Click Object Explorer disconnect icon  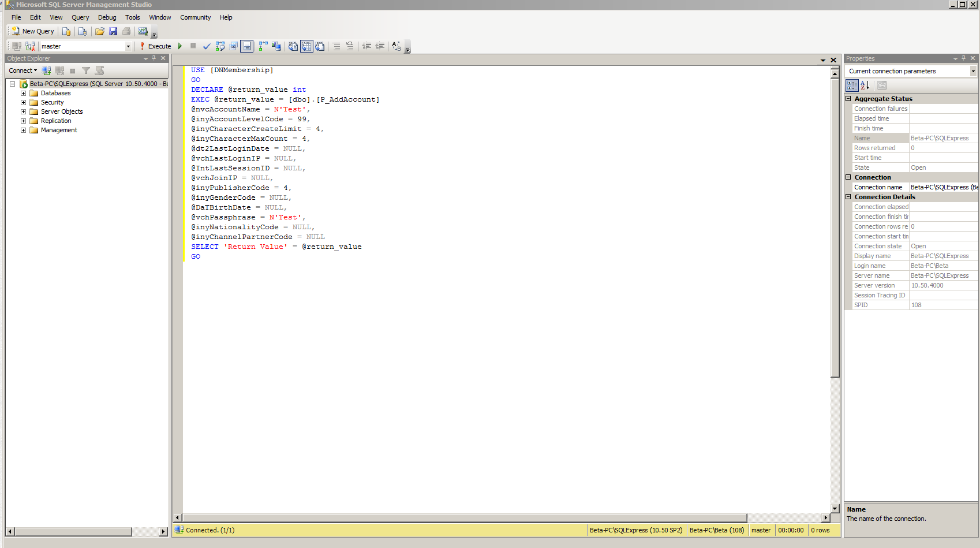click(x=59, y=70)
